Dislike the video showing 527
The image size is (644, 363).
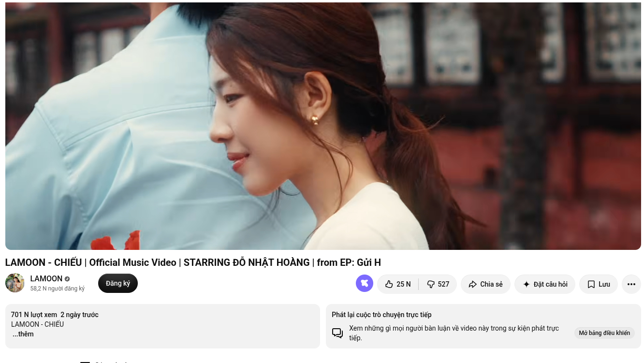(438, 284)
